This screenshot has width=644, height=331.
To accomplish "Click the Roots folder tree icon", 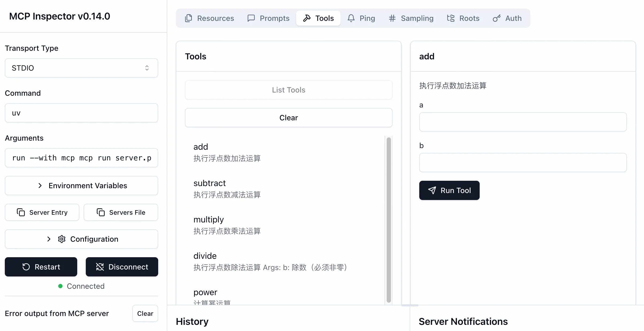I will click(451, 18).
